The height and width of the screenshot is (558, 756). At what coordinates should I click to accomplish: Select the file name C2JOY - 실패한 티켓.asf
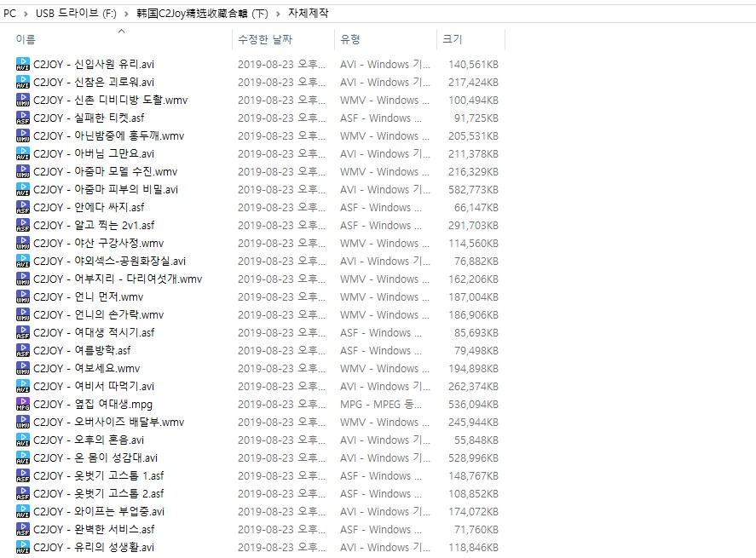tap(89, 118)
